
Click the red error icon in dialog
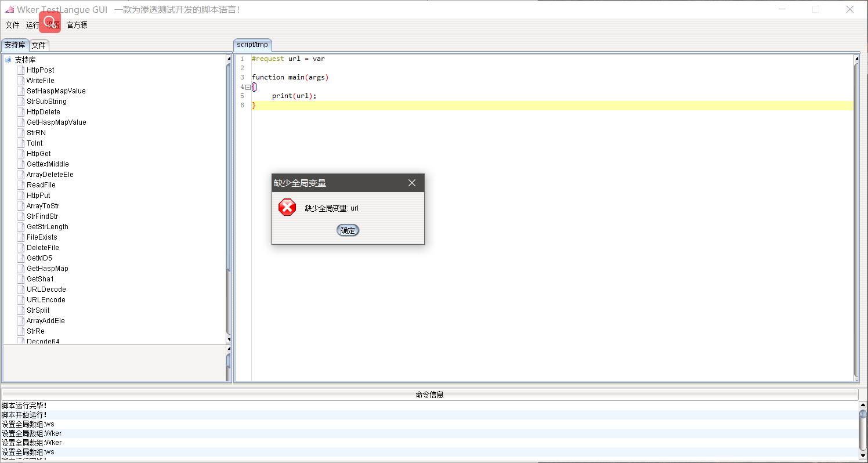point(287,207)
